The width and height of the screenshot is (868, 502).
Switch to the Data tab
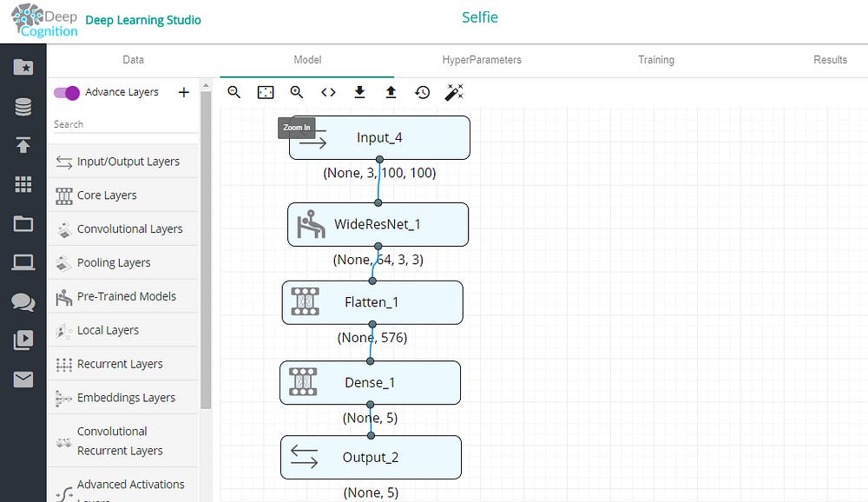134,60
